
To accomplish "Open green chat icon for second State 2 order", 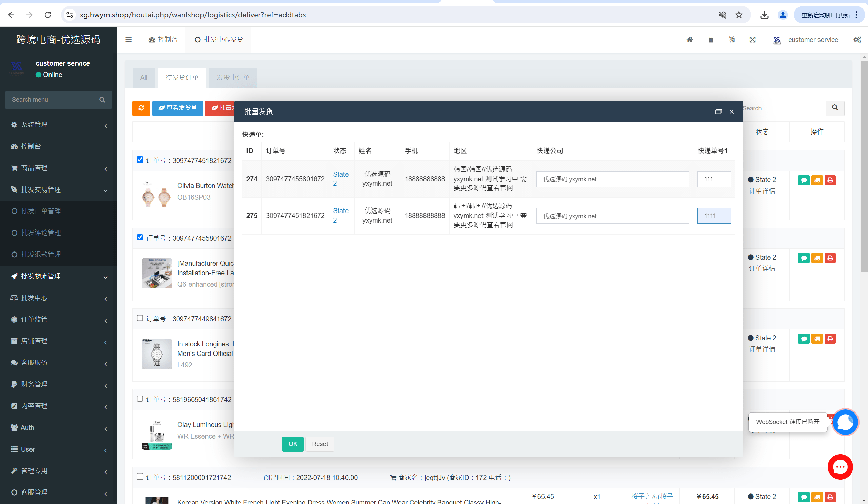I will [x=804, y=258].
